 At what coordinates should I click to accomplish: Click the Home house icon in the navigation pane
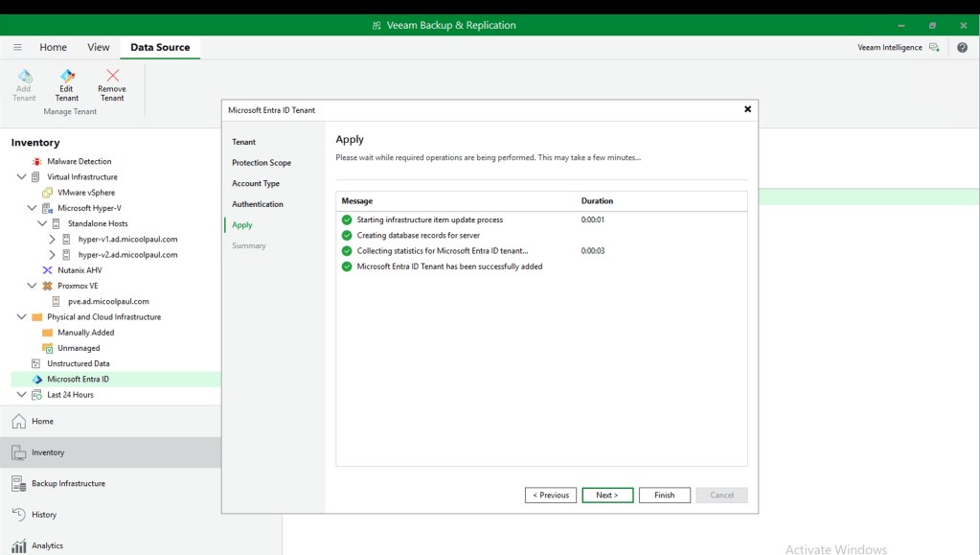pyautogui.click(x=19, y=421)
